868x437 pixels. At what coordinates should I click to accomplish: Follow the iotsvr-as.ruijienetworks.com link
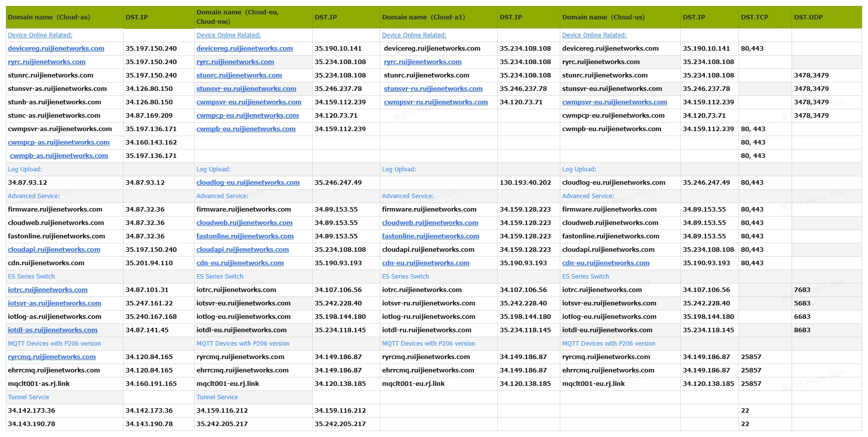coord(55,303)
